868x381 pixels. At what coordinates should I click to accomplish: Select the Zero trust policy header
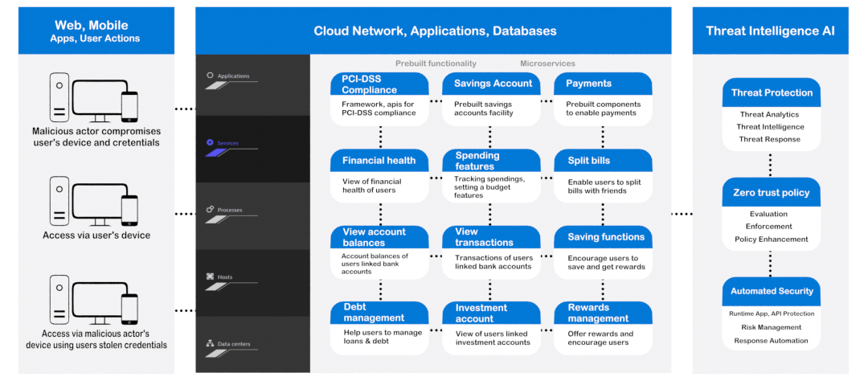tap(771, 193)
